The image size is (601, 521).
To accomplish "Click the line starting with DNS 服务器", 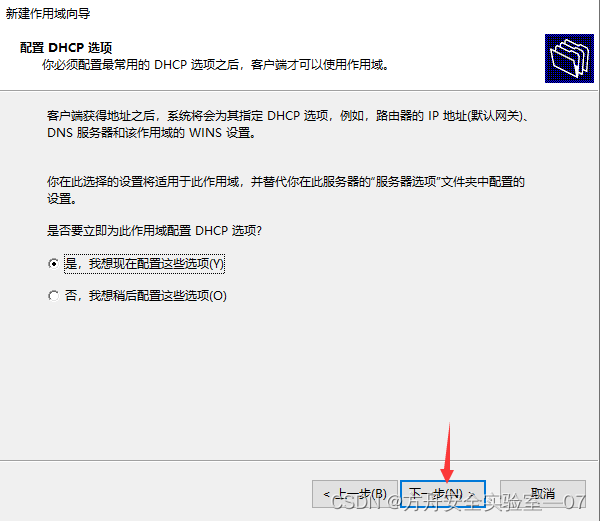I will point(151,133).
